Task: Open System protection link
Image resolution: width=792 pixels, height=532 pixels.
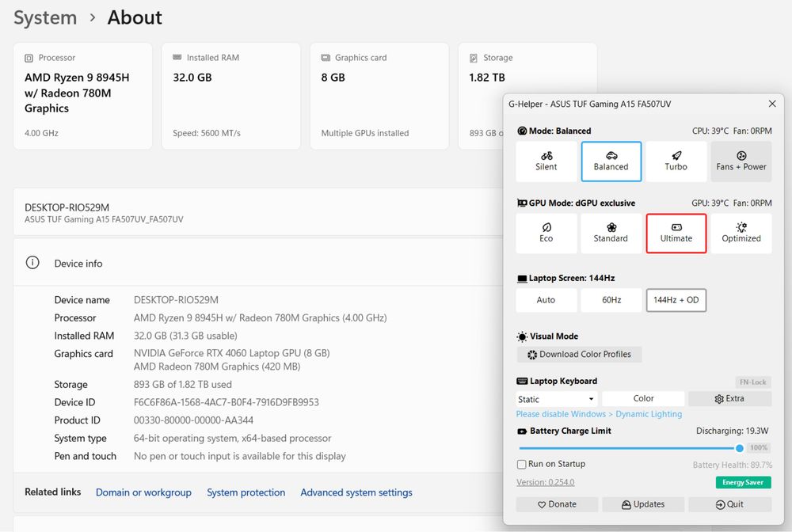Action: coord(246,492)
